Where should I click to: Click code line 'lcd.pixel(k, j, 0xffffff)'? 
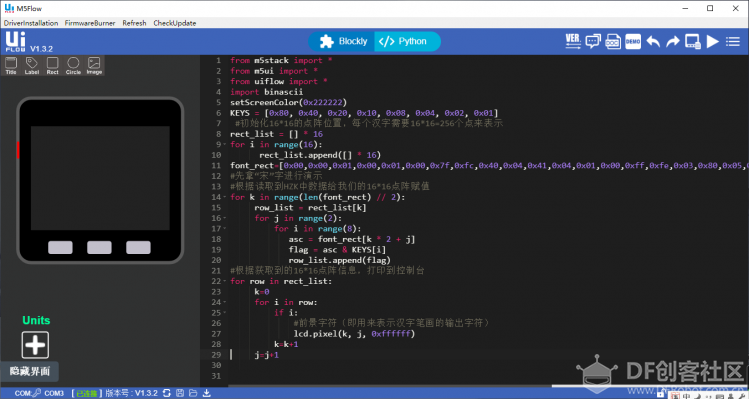[x=354, y=334]
